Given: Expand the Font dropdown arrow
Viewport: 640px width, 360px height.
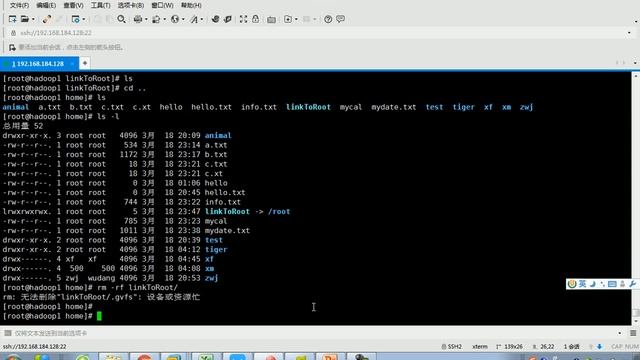Looking at the screenshot, I should pos(202,19).
